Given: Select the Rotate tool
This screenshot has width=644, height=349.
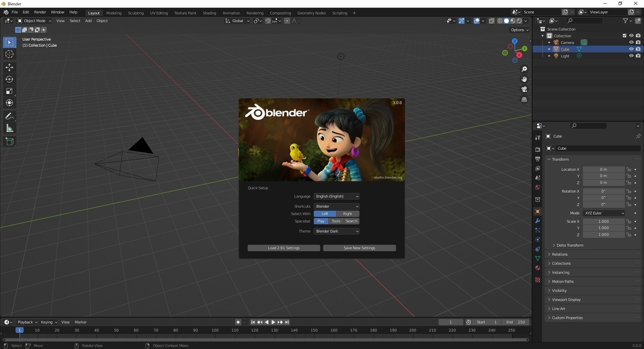Looking at the screenshot, I should coord(9,79).
